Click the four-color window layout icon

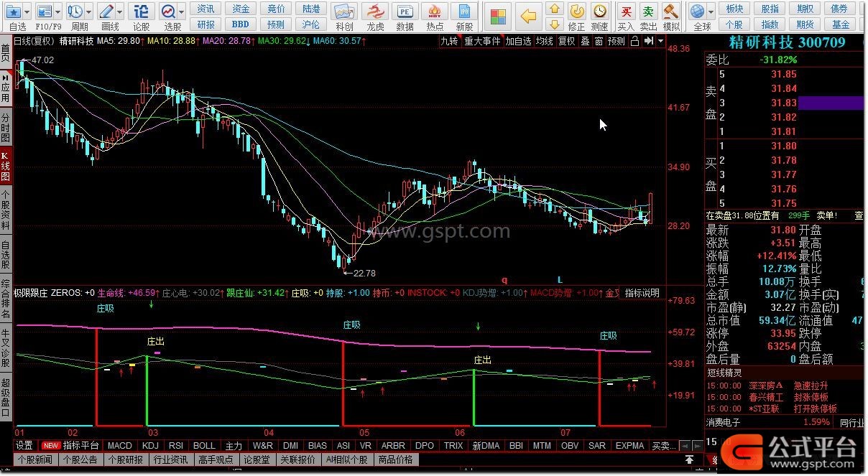(498, 16)
